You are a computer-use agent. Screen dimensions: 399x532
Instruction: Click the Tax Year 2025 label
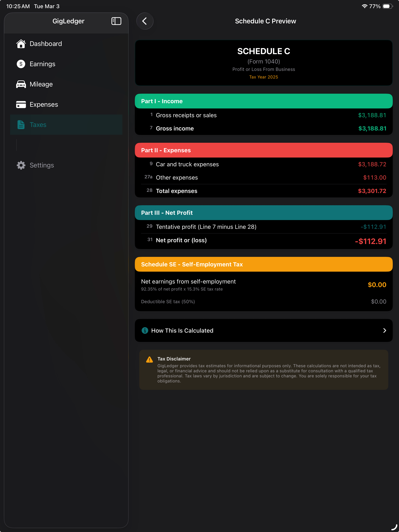pyautogui.click(x=264, y=77)
